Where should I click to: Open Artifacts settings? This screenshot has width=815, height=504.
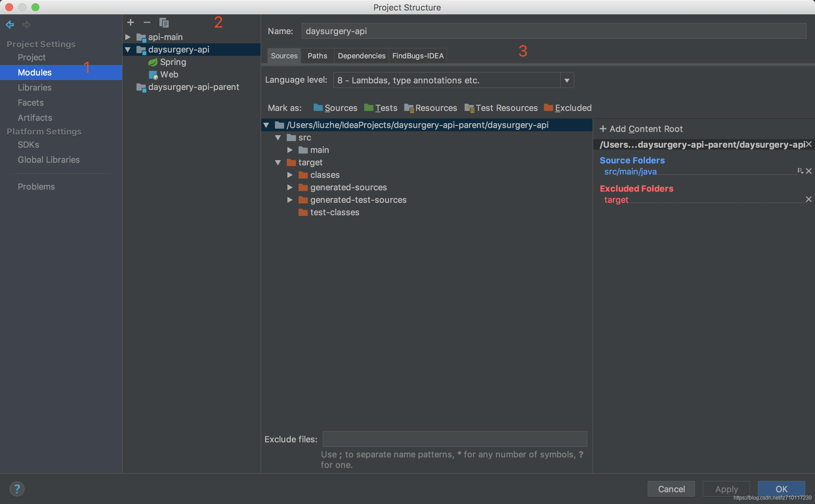tap(35, 118)
